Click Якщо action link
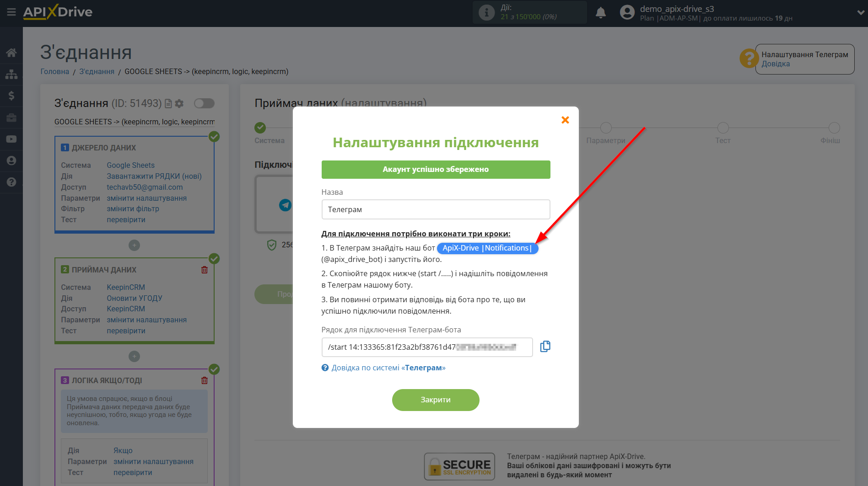868x486 pixels. (123, 450)
